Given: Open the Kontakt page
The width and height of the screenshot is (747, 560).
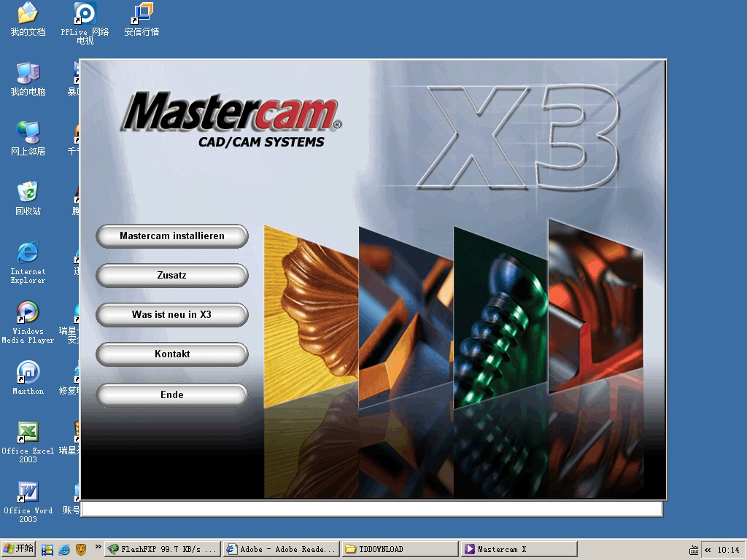Looking at the screenshot, I should click(172, 354).
